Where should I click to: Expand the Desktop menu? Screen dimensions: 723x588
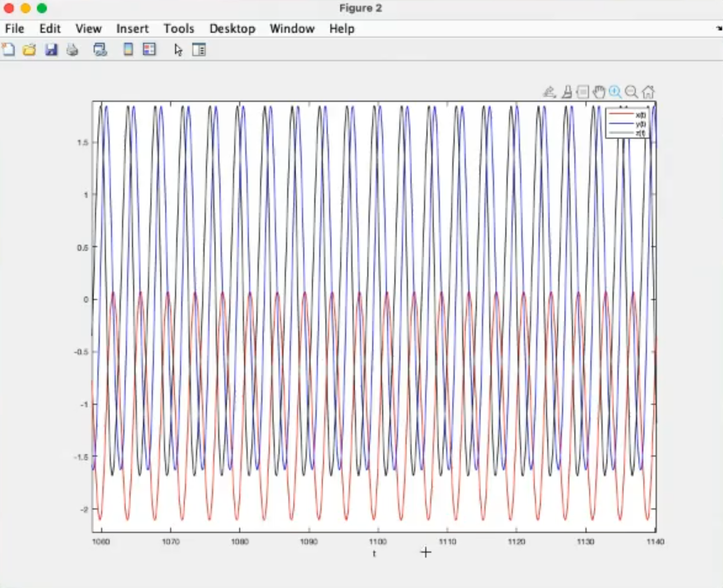coord(233,29)
